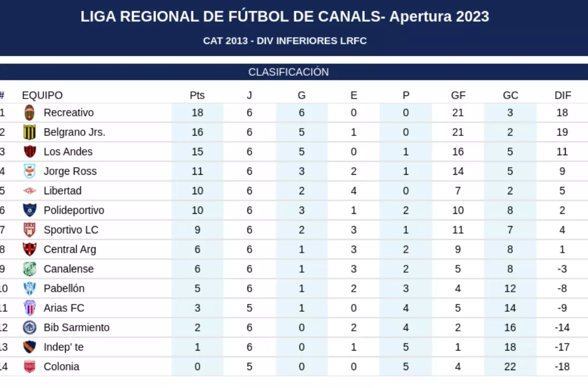Click the Central Arg crest icon
The height and width of the screenshot is (388, 588).
point(29,249)
